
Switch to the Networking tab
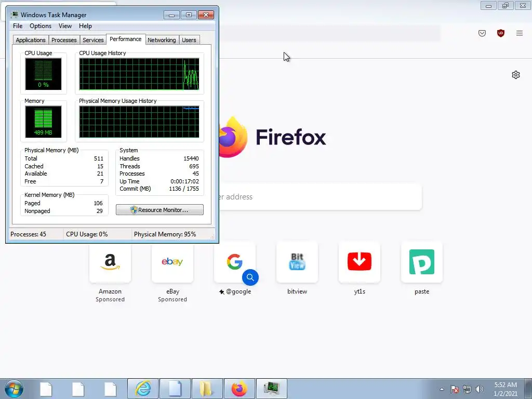162,40
